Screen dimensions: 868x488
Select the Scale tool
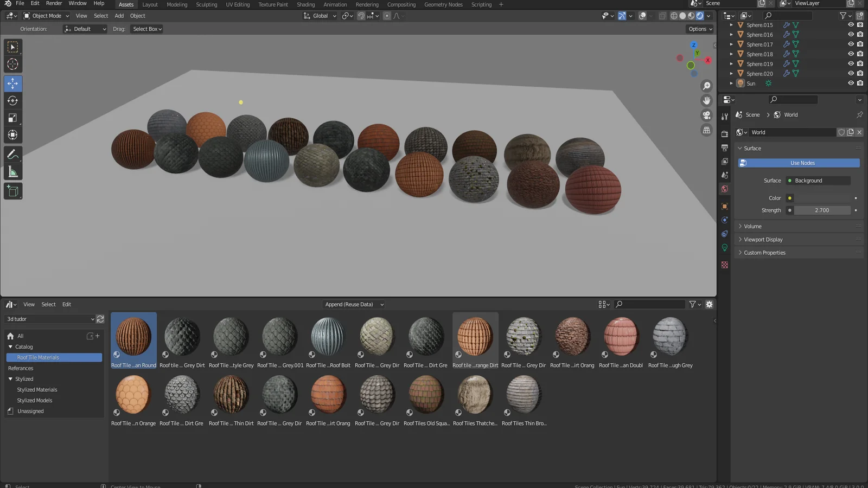point(12,118)
